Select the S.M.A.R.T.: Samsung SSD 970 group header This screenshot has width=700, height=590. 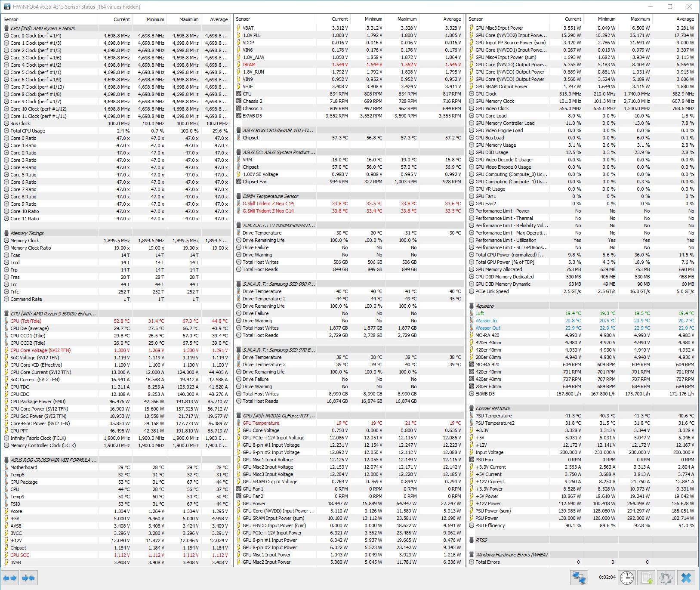[349, 350]
